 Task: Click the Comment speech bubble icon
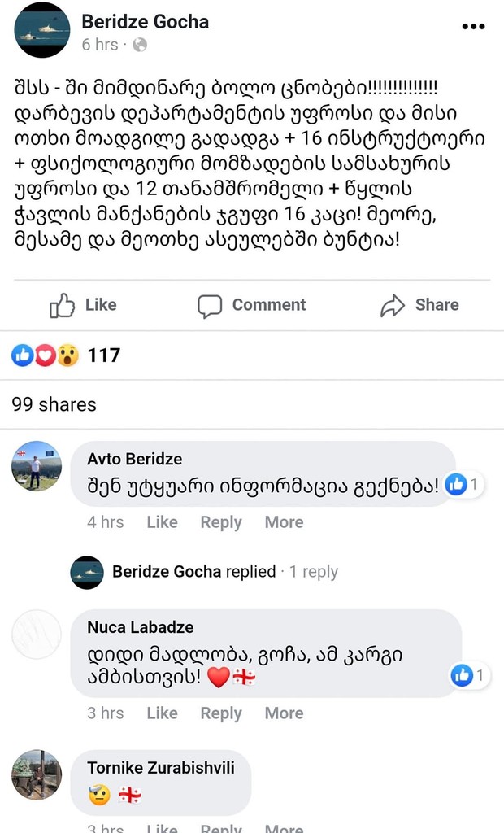(x=210, y=306)
